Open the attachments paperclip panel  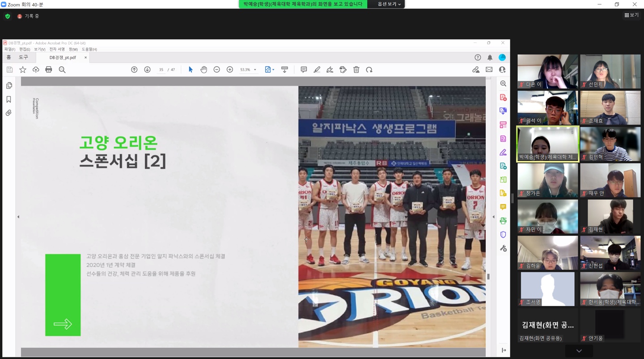pos(9,113)
